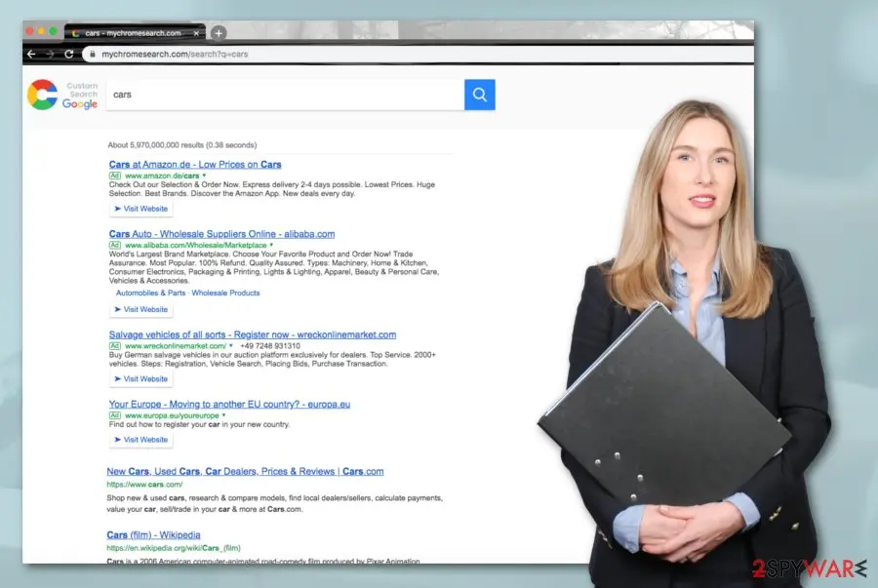Open Salvage vehicles of all sorts link
878x588 pixels.
click(x=253, y=334)
